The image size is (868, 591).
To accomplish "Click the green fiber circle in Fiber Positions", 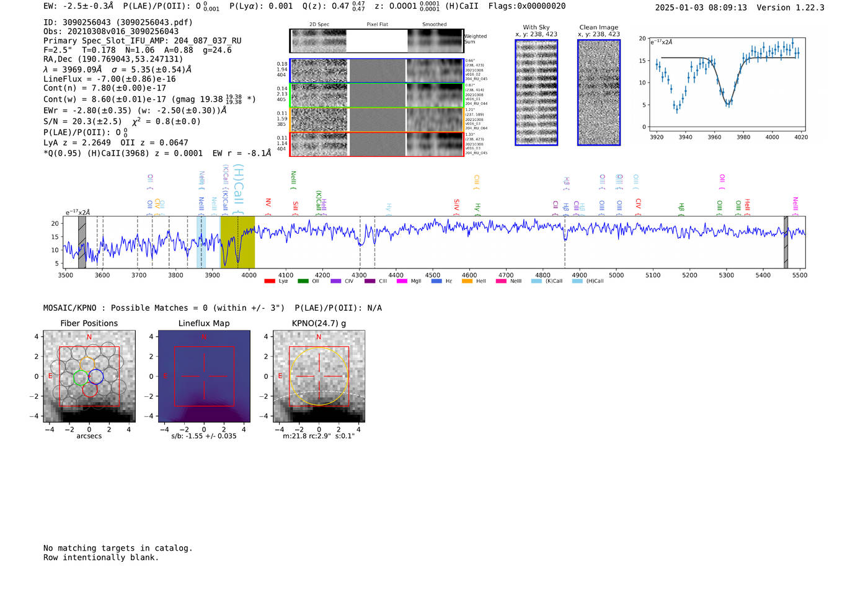I will (x=81, y=377).
